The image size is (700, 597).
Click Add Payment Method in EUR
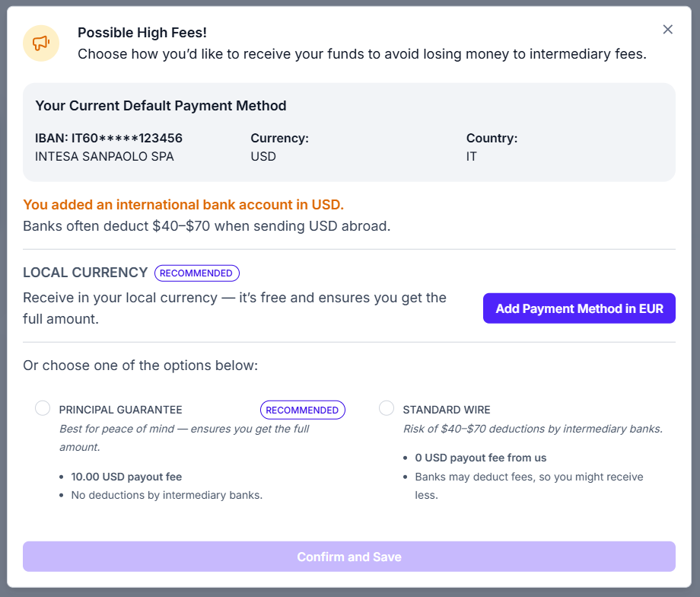579,308
